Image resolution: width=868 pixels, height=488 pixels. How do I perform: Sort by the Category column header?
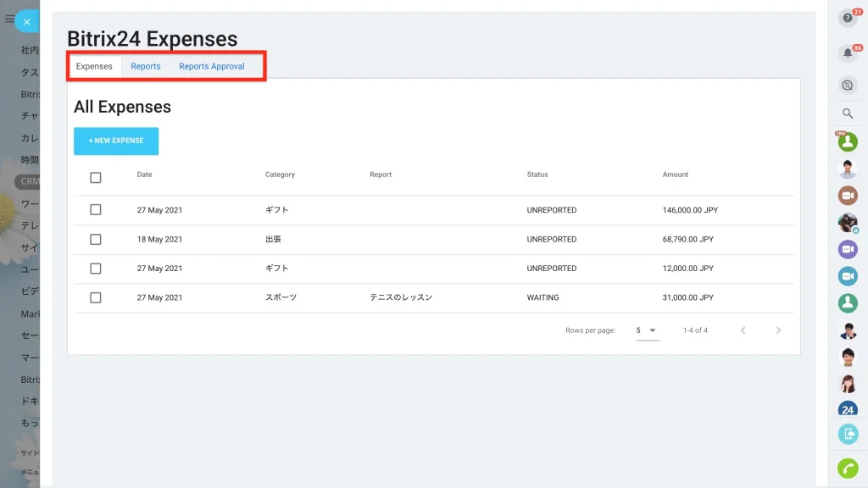280,175
